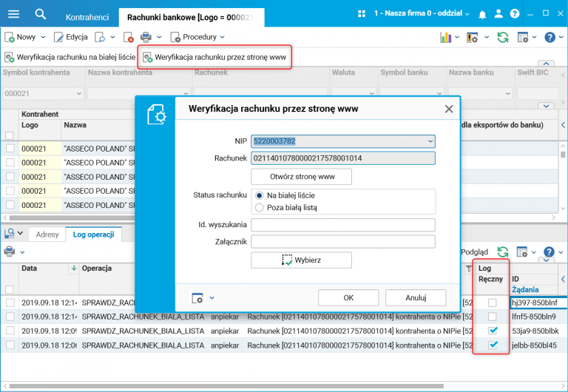Click the Id. wyszukania input field

(x=343, y=225)
